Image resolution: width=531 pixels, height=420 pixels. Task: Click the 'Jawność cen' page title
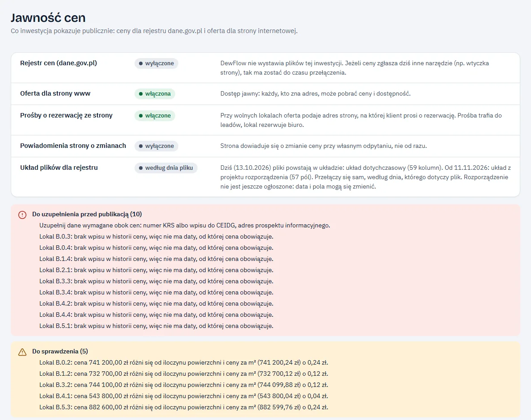(x=48, y=17)
